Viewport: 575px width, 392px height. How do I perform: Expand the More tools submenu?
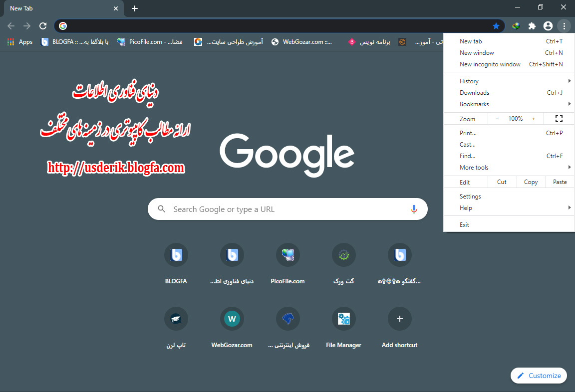tap(474, 167)
